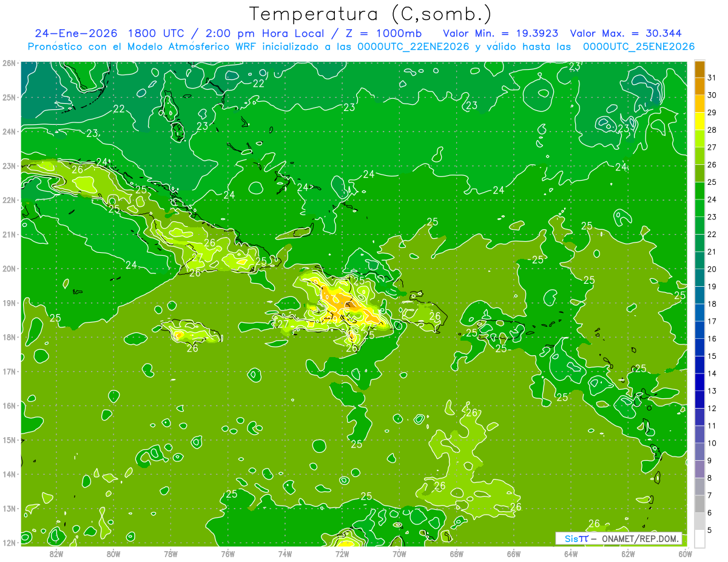Click the "20N" latitude axis label

click(x=9, y=269)
